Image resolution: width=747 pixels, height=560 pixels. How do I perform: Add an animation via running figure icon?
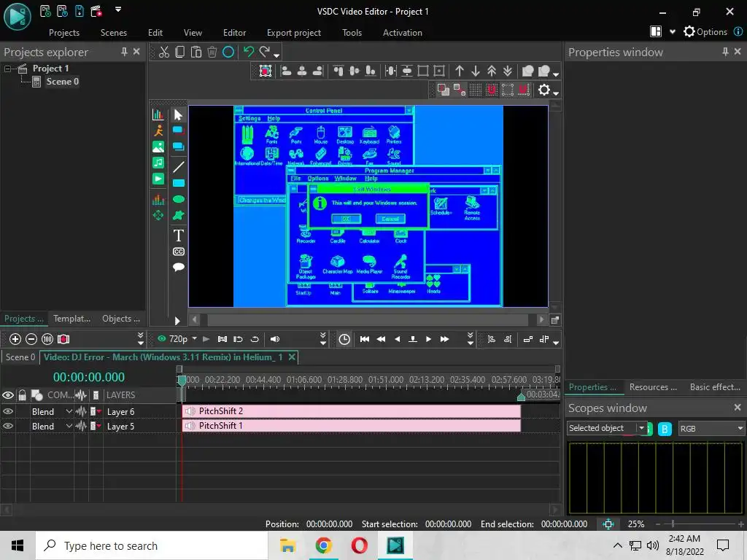pyautogui.click(x=158, y=131)
